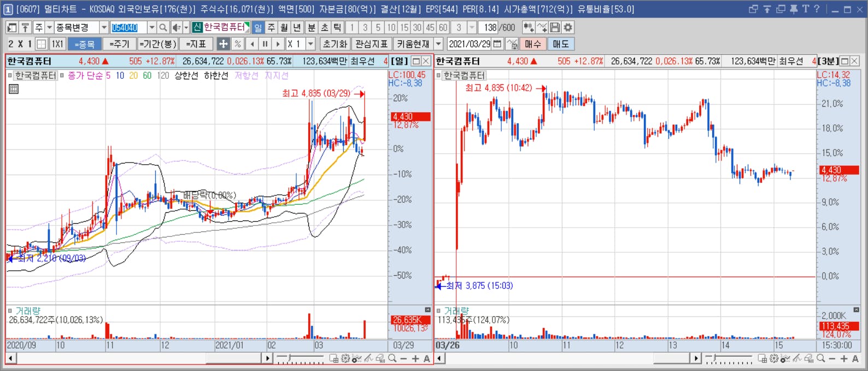Select the minute (분) period toggle

tap(312, 27)
